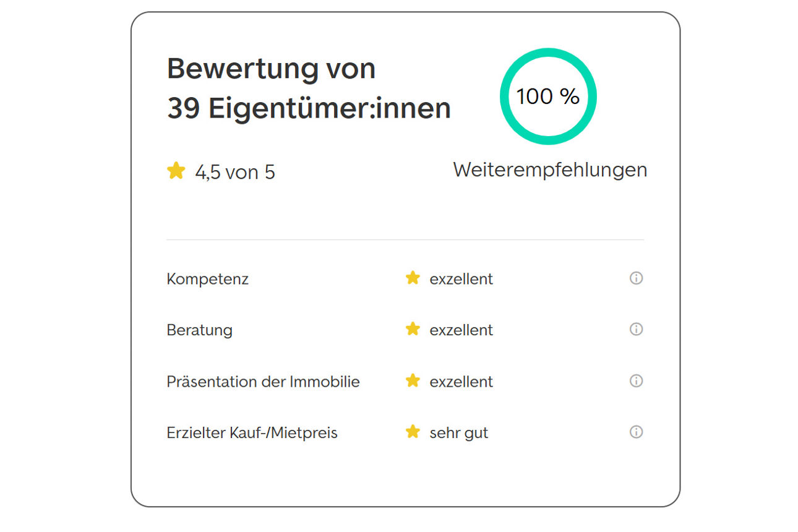798x532 pixels.
Task: Click the Kompetenz category label
Action: 207,279
